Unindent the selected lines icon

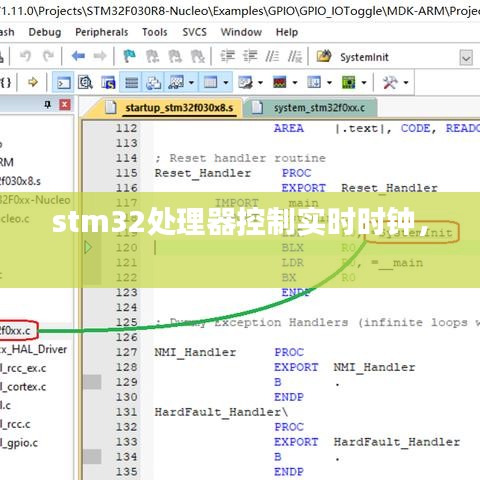click(250, 56)
